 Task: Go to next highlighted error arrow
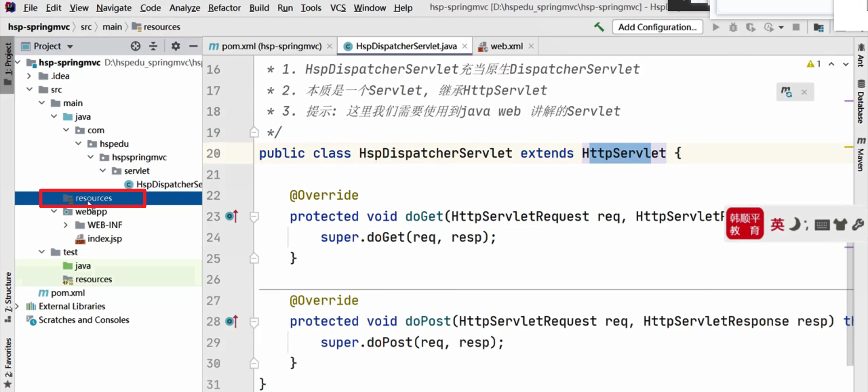tap(845, 64)
